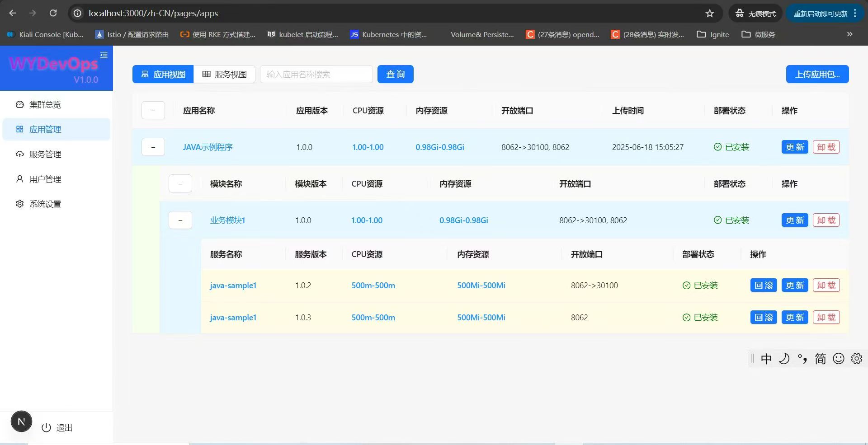Uninstall the JAVA示例程序 application
This screenshot has width=868, height=445.
click(826, 147)
